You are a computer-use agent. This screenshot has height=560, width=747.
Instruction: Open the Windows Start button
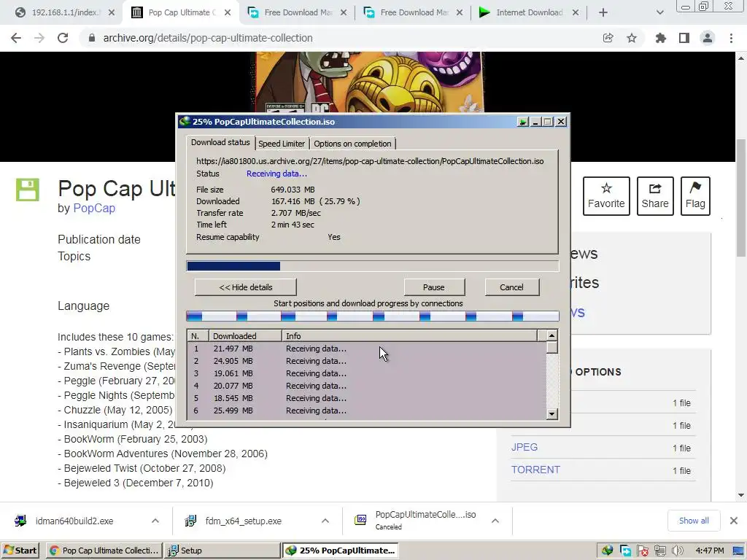pos(20,551)
